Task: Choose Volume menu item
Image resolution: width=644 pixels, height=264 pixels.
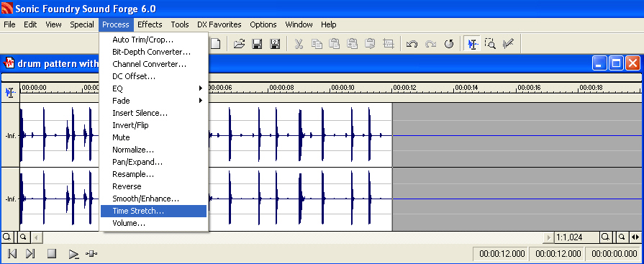Action: [x=153, y=223]
